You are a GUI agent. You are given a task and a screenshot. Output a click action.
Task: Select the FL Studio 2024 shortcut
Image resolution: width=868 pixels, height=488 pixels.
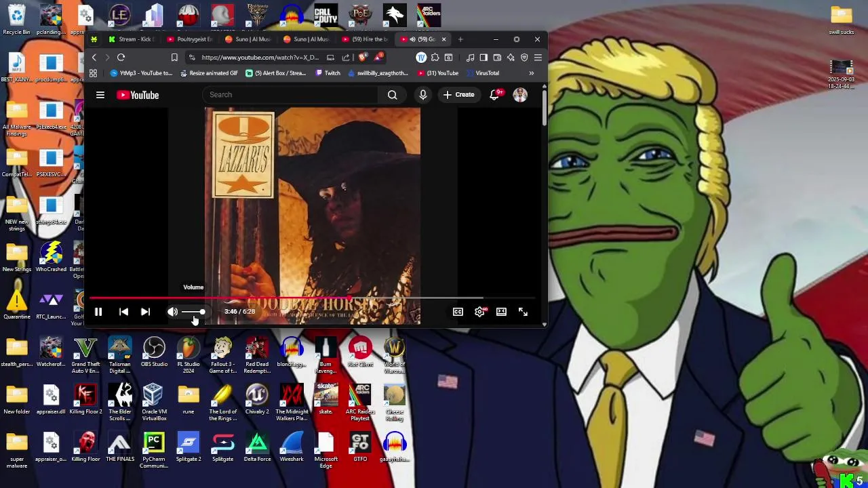click(189, 354)
